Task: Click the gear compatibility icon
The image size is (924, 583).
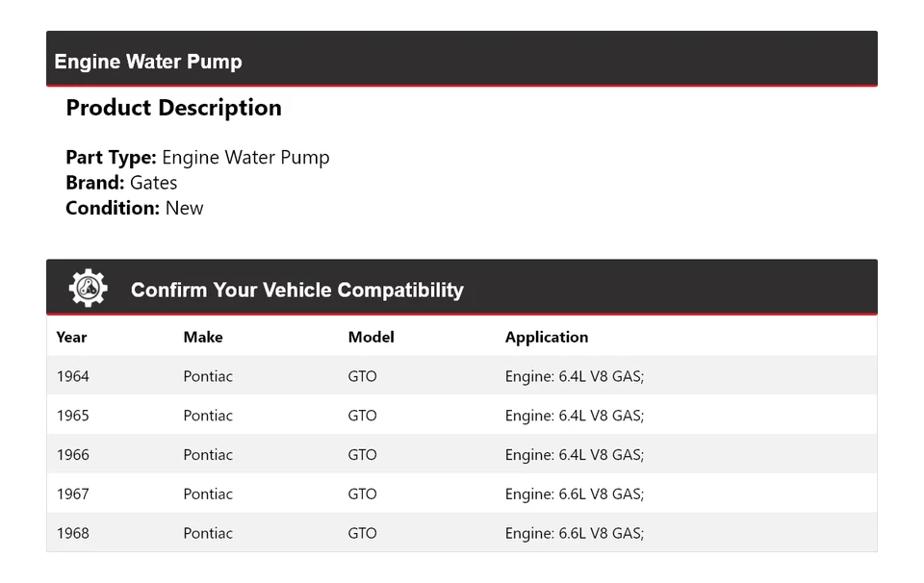Action: tap(88, 289)
